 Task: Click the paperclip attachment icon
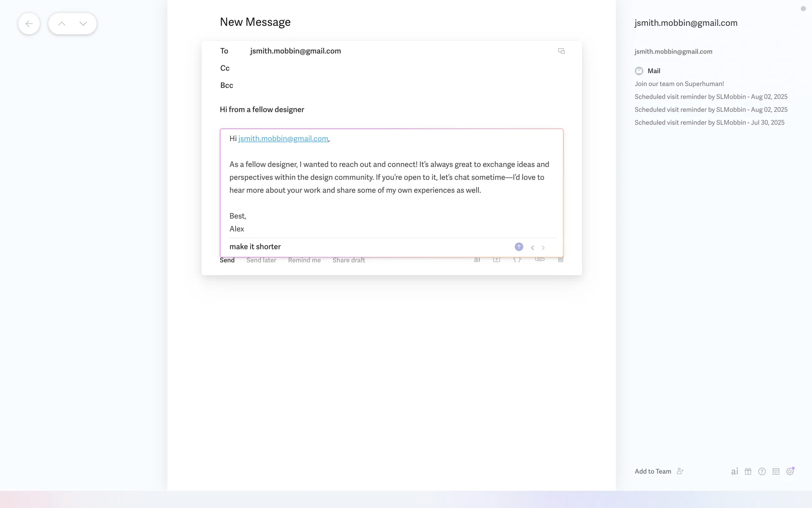click(540, 260)
